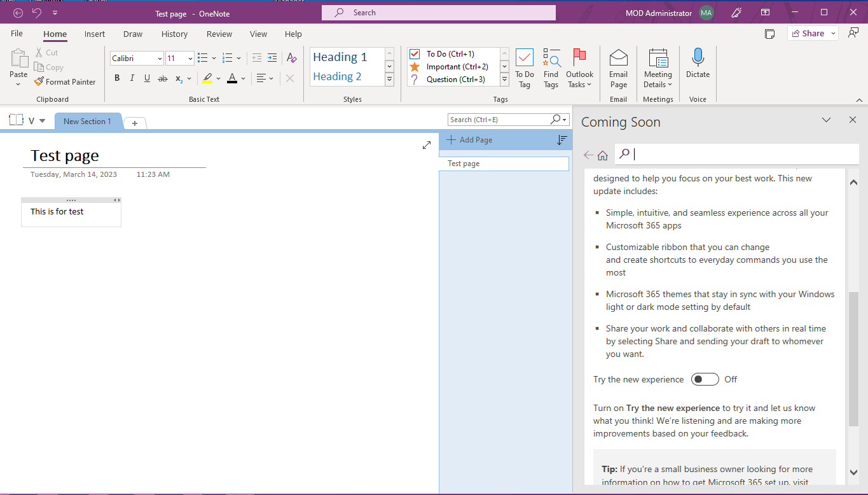868x495 pixels.
Task: Expand the Tags gallery
Action: (x=505, y=80)
